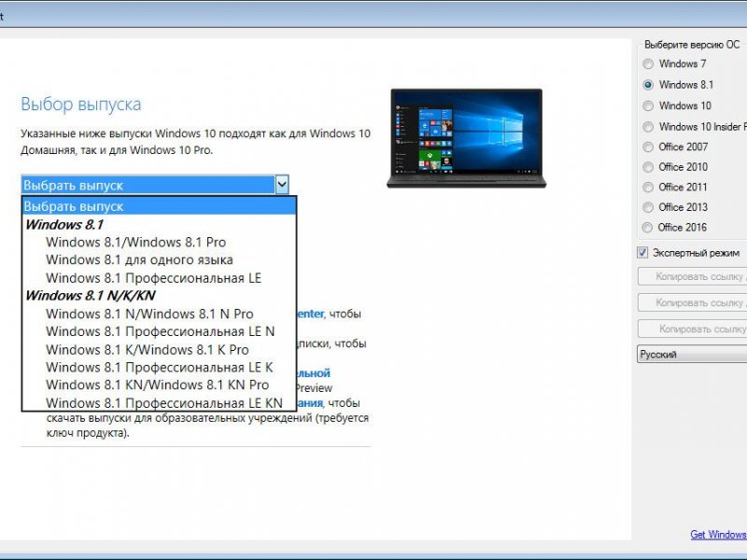Select Office 2016 radio button
The height and width of the screenshot is (560, 747).
(647, 228)
